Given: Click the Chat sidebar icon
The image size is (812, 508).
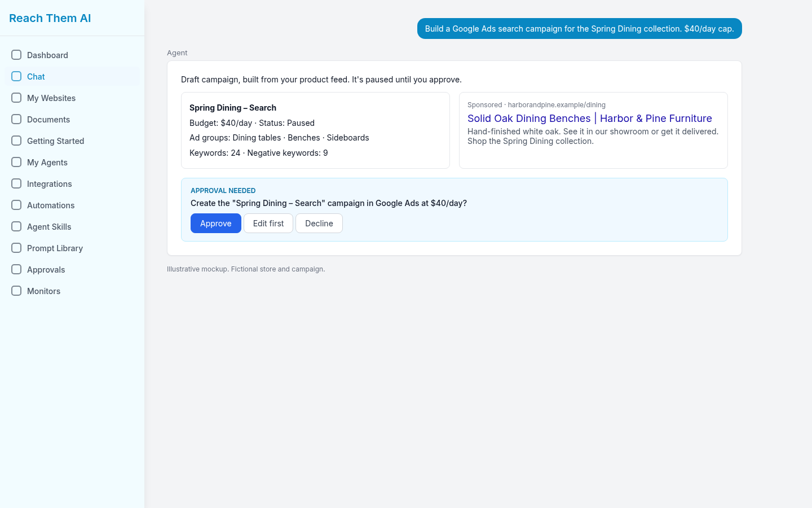Looking at the screenshot, I should click(x=16, y=76).
